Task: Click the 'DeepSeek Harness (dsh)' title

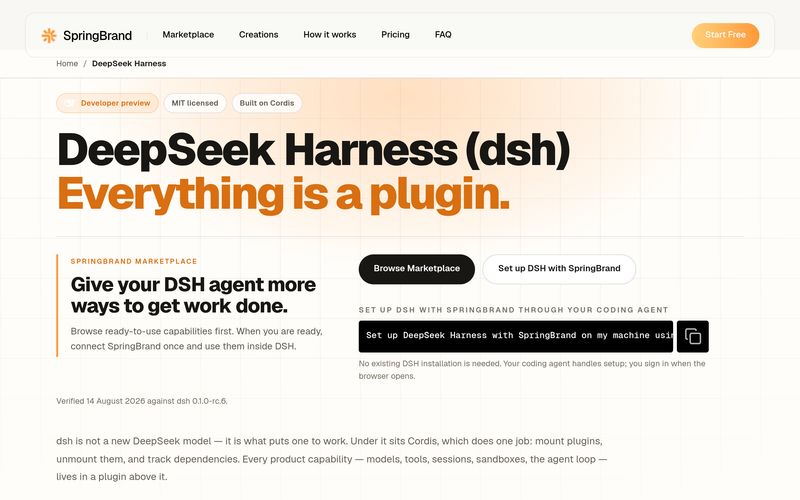Action: 313,149
